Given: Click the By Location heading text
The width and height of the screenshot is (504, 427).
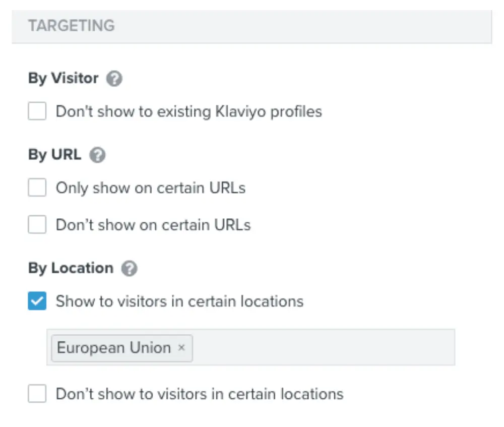Looking at the screenshot, I should (x=71, y=268).
